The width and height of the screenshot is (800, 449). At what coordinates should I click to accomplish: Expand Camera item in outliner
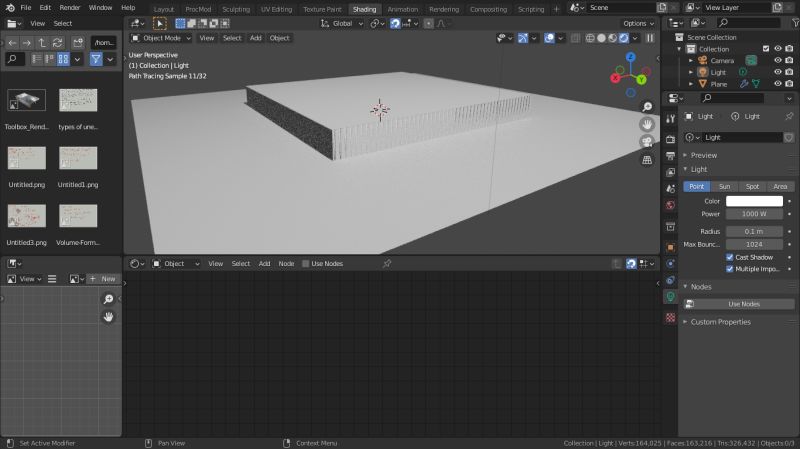691,61
